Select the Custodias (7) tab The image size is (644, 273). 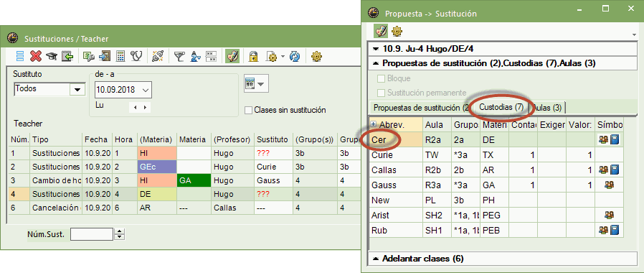point(501,107)
